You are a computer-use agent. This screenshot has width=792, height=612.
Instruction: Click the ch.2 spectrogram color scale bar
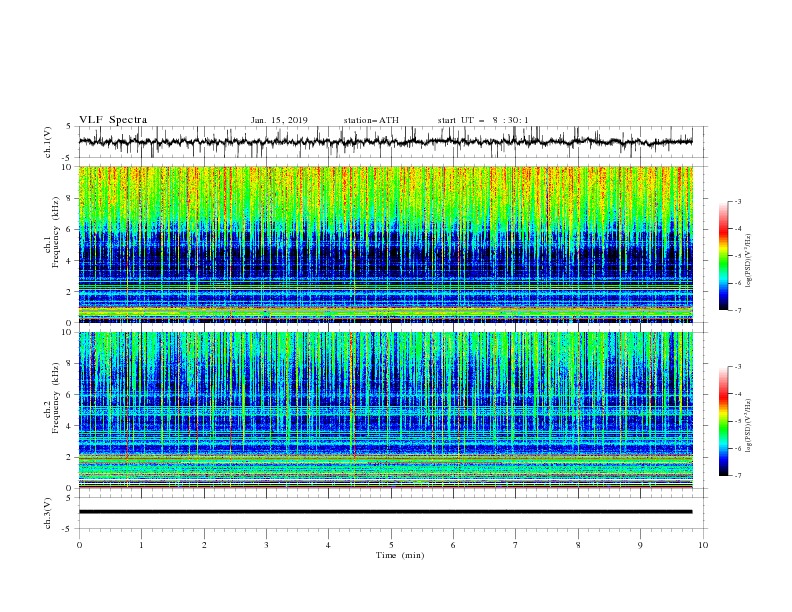click(723, 421)
